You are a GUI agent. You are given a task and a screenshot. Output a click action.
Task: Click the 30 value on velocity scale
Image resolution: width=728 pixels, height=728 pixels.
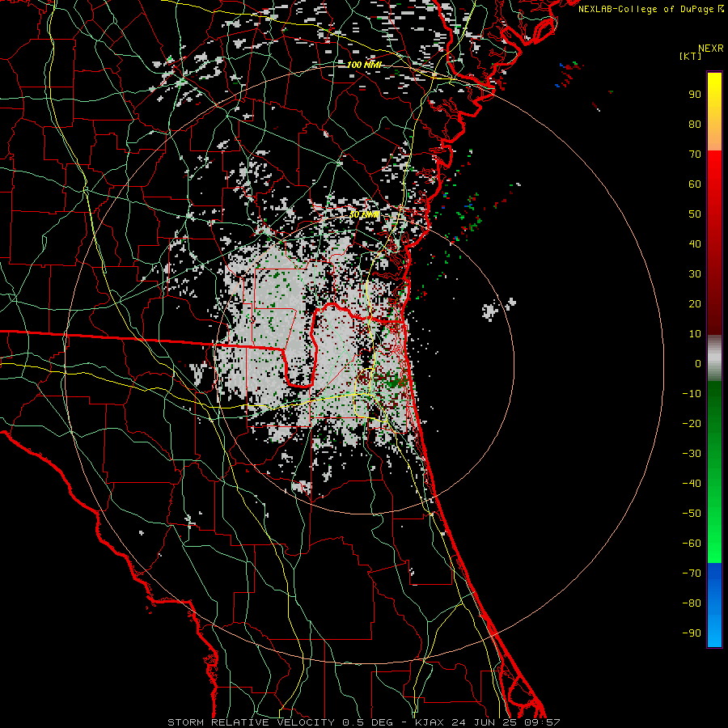point(695,274)
